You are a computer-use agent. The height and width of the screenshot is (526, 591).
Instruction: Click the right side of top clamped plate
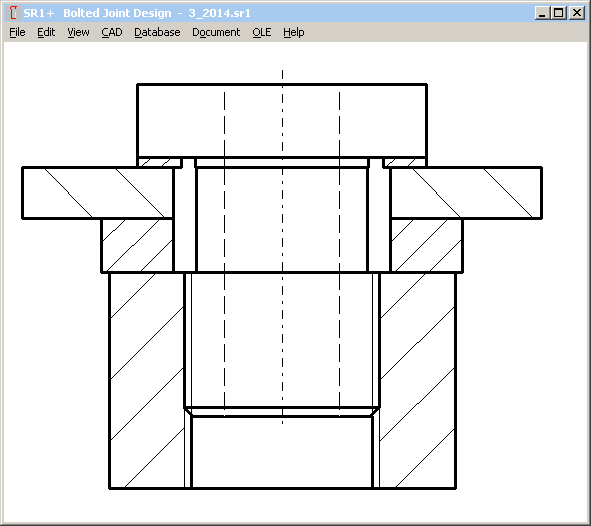[466, 193]
